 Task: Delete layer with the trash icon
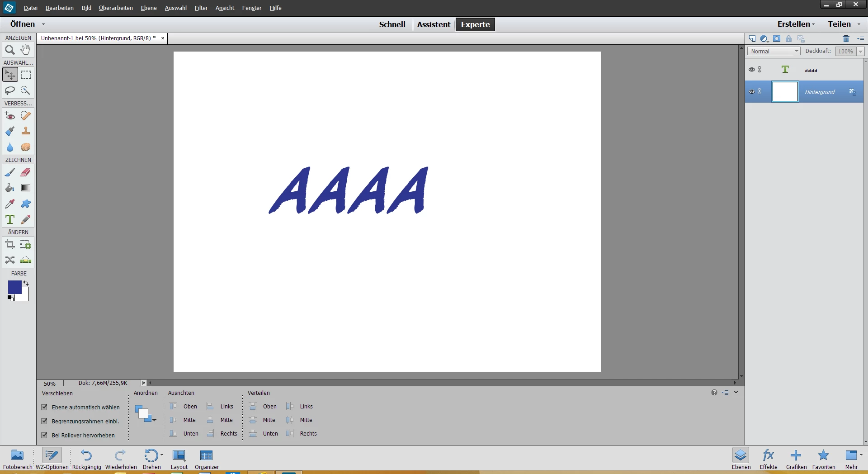pos(846,38)
